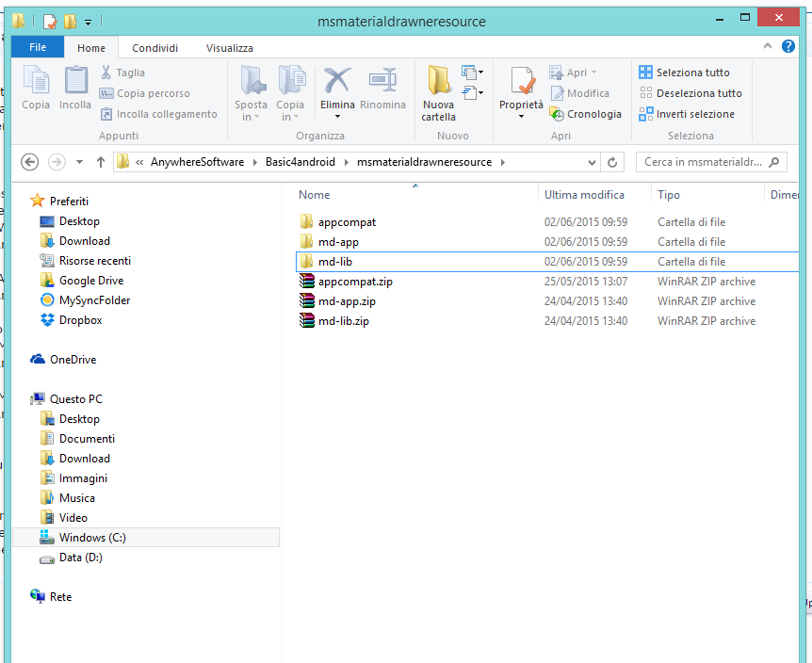812x663 pixels.
Task: Switch to the Condividi tab
Action: (154, 48)
